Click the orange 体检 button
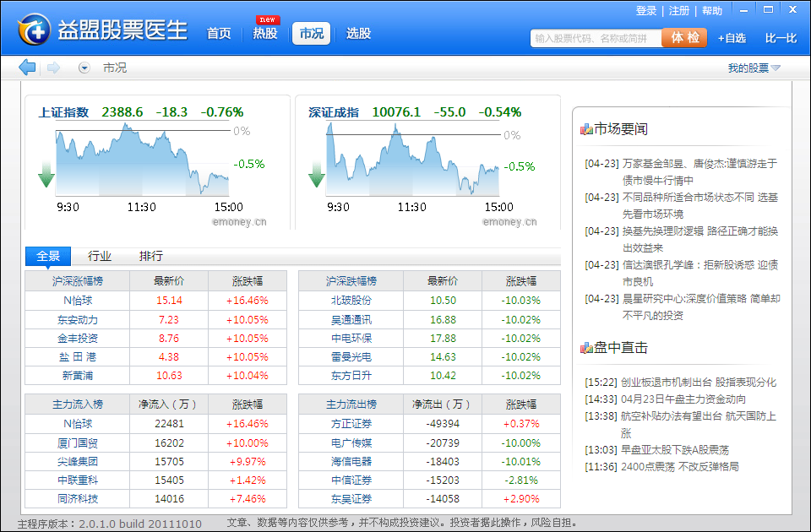This screenshot has width=811, height=532. pyautogui.click(x=684, y=38)
